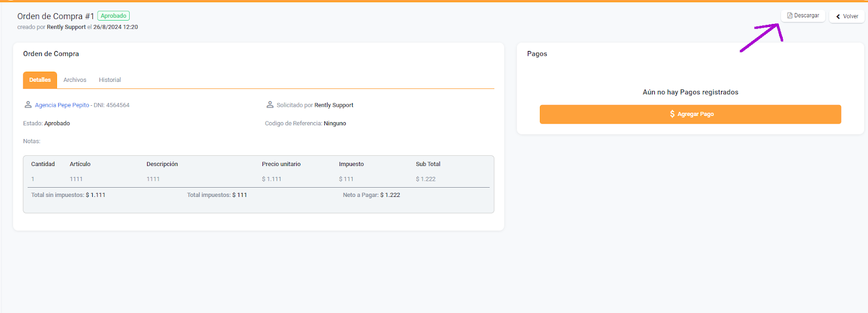Viewport: 868px width, 313px height.
Task: Click the Neto a Pagar total amount
Action: (390, 195)
